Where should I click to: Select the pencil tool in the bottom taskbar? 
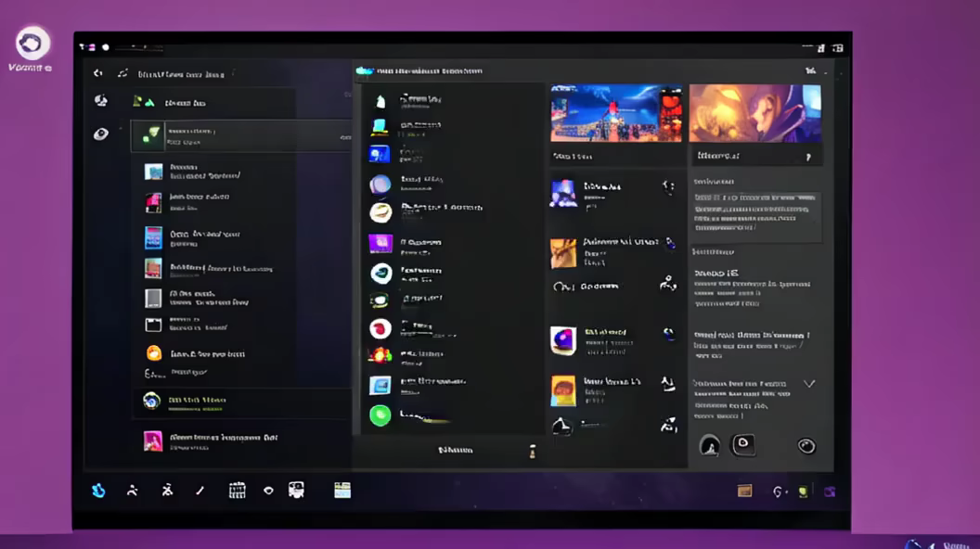(200, 491)
